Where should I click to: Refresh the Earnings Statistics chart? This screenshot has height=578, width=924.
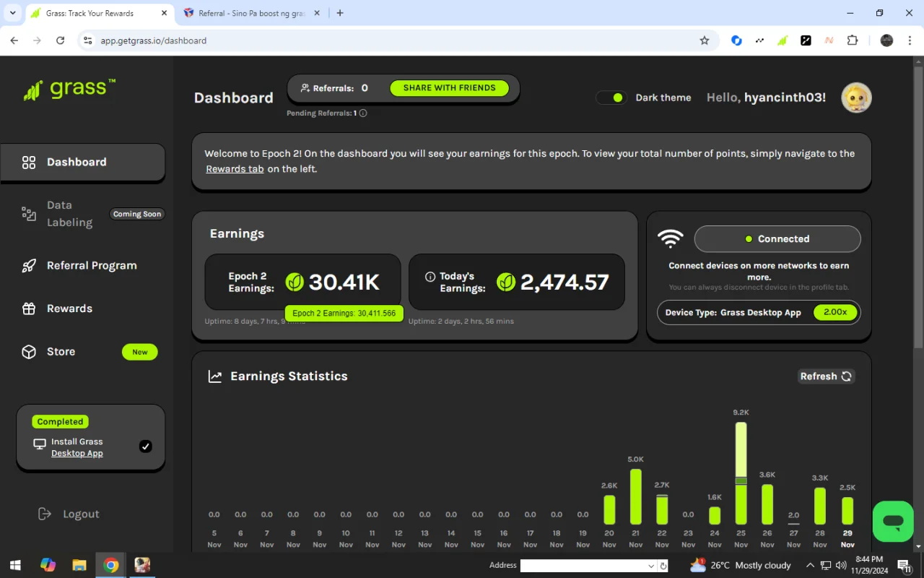pos(827,376)
